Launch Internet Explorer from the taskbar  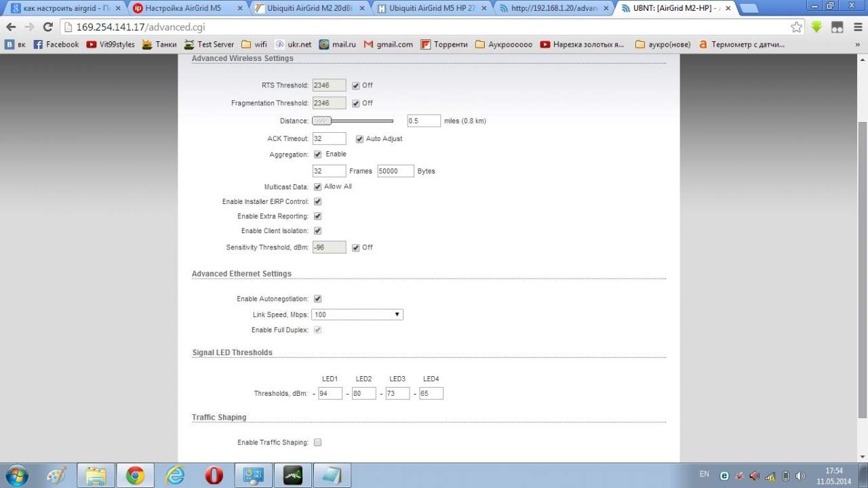tap(175, 476)
